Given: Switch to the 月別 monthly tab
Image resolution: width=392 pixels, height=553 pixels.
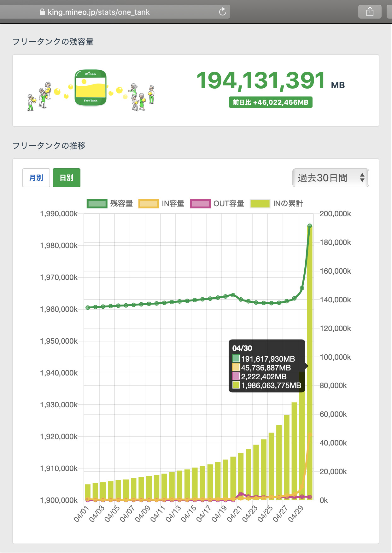Looking at the screenshot, I should pos(36,178).
